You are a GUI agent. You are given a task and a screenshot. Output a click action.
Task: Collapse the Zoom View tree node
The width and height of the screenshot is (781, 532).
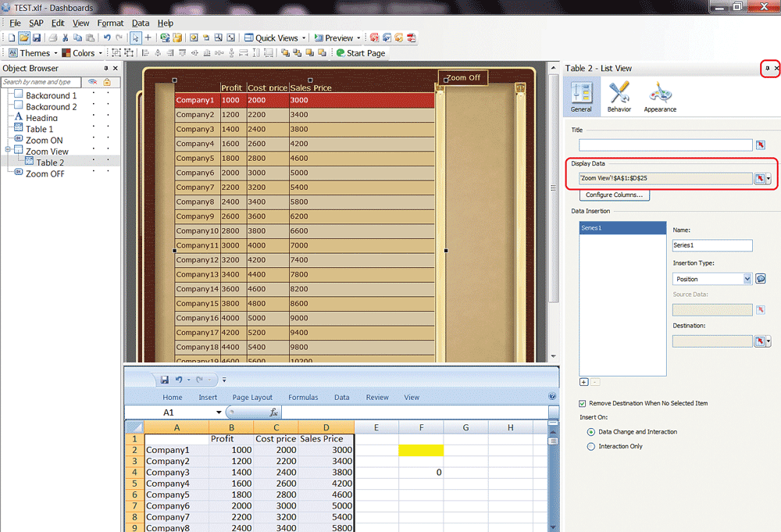[x=8, y=150]
